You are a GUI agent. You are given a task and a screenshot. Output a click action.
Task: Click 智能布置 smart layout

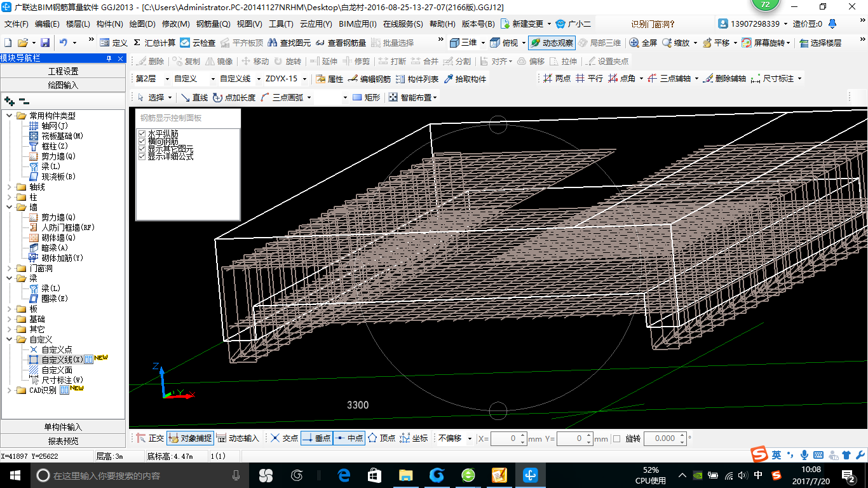[x=410, y=97]
